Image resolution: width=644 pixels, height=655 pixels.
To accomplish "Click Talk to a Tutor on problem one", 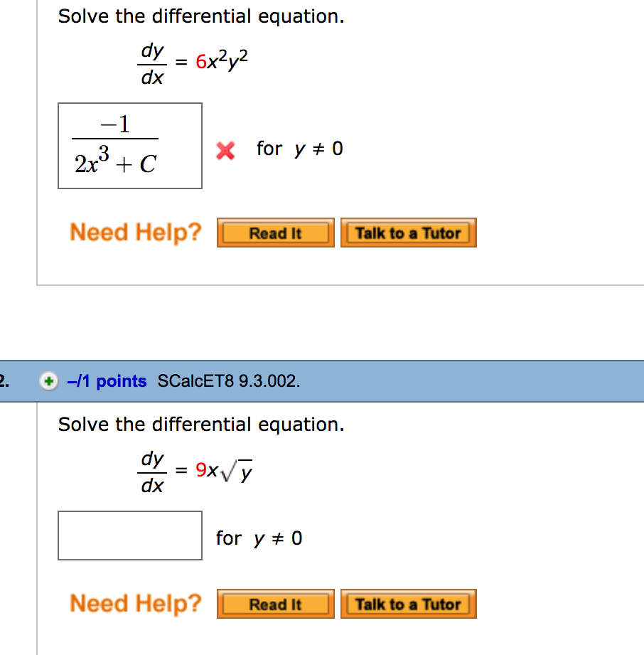I will pyautogui.click(x=408, y=231).
